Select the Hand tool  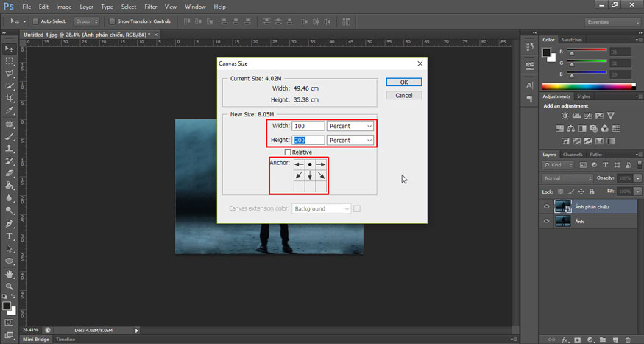(9, 274)
